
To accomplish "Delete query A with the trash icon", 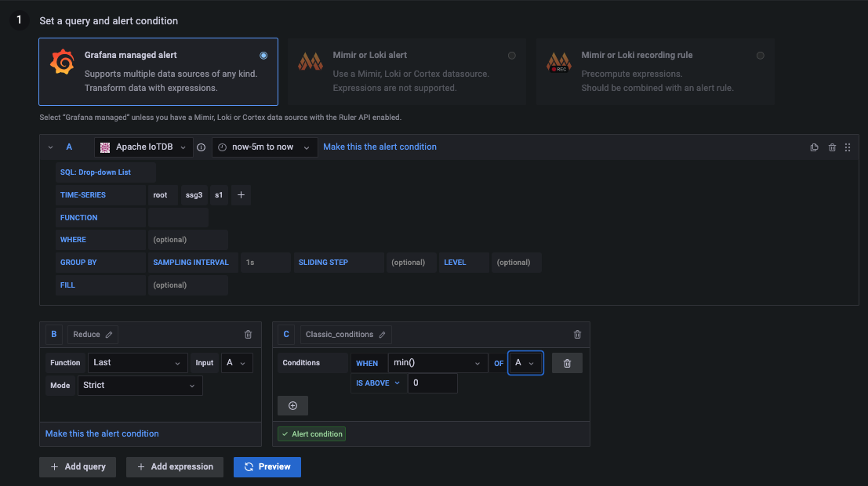I will 832,147.
